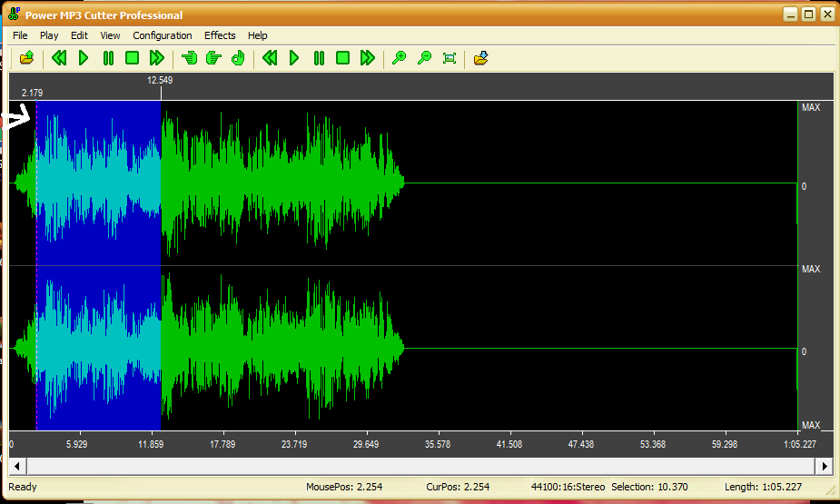The image size is (840, 504).
Task: Rewind using the arrows after the OK hand
Action: [x=270, y=58]
